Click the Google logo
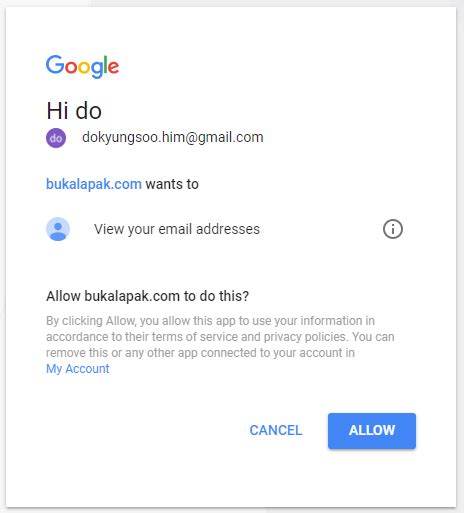 (x=82, y=66)
